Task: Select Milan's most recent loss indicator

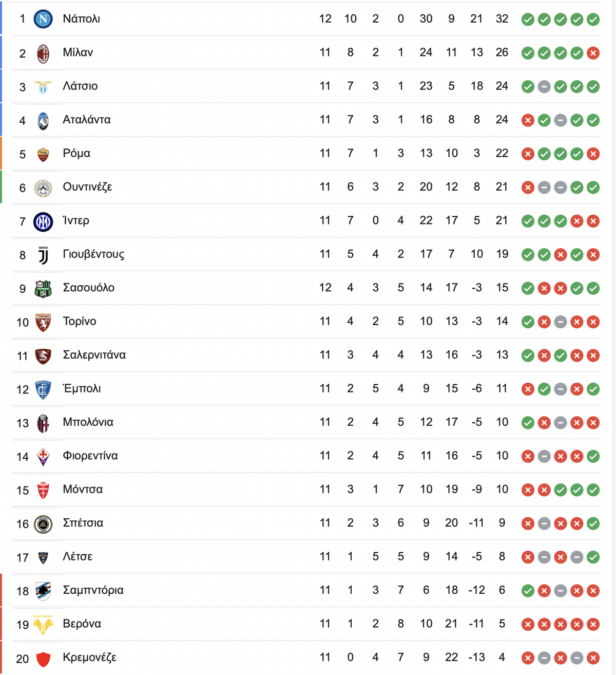Action: [x=593, y=53]
